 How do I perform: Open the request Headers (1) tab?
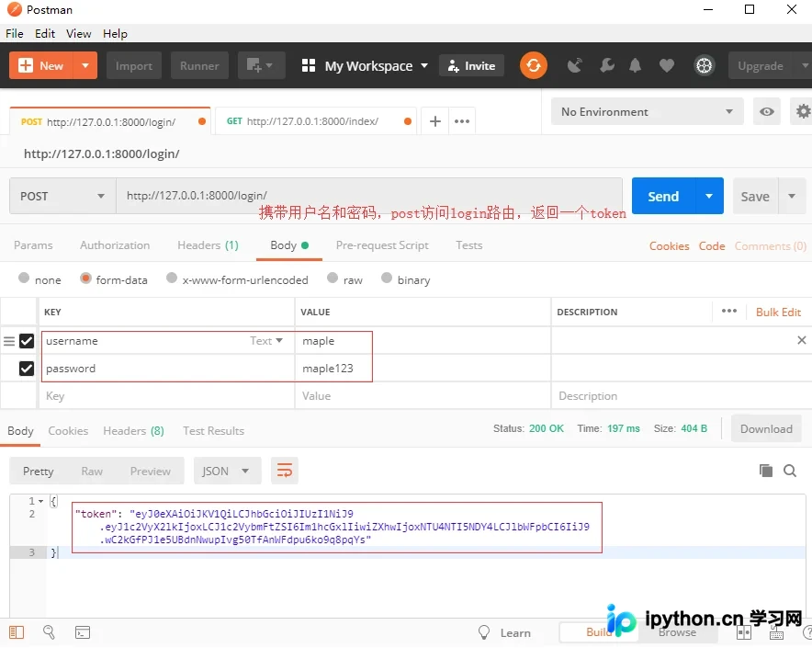click(209, 245)
